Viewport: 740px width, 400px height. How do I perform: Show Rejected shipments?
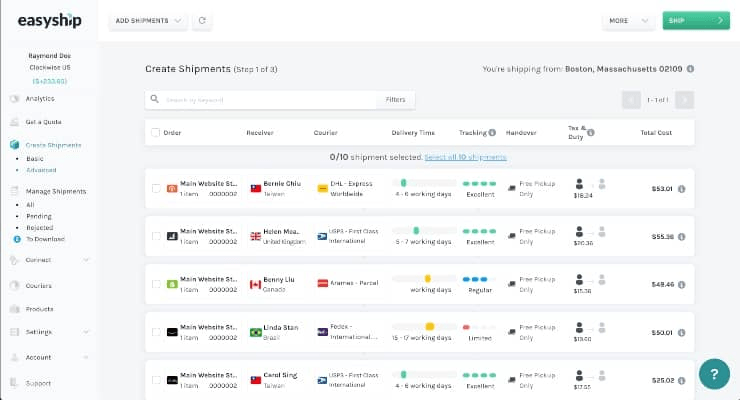[x=40, y=227]
